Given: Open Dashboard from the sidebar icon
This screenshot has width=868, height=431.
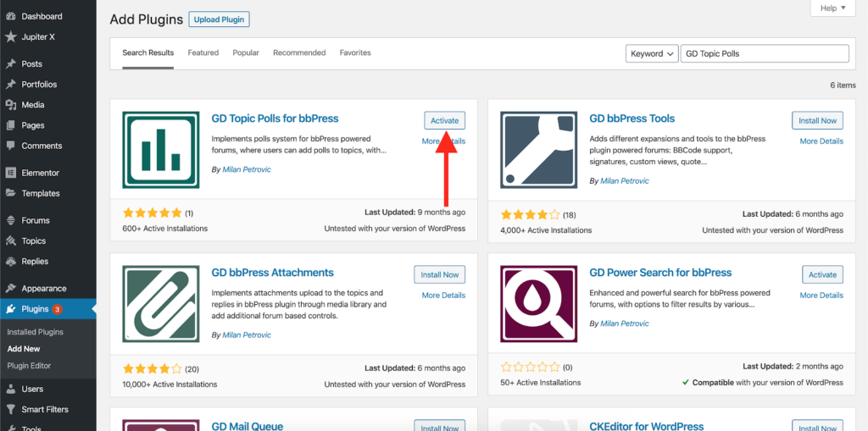Looking at the screenshot, I should (11, 16).
